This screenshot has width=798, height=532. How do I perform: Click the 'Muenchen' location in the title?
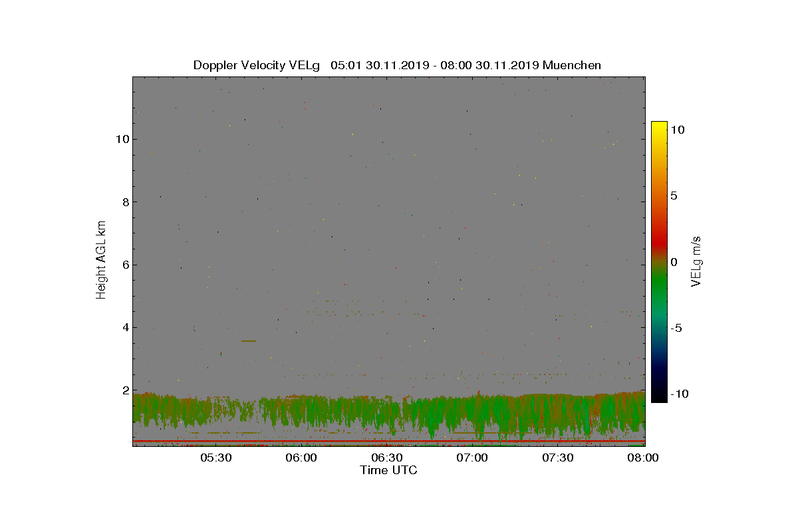(572, 65)
